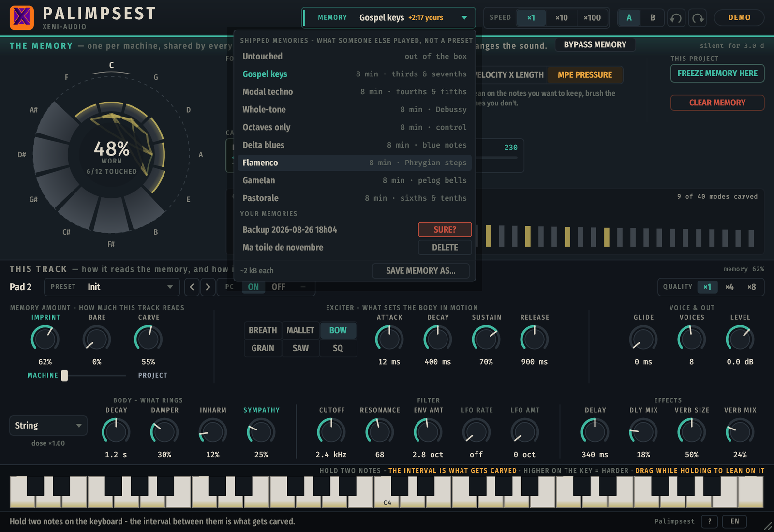This screenshot has height=532, width=774.
Task: Click the Carve knob
Action: (x=149, y=338)
